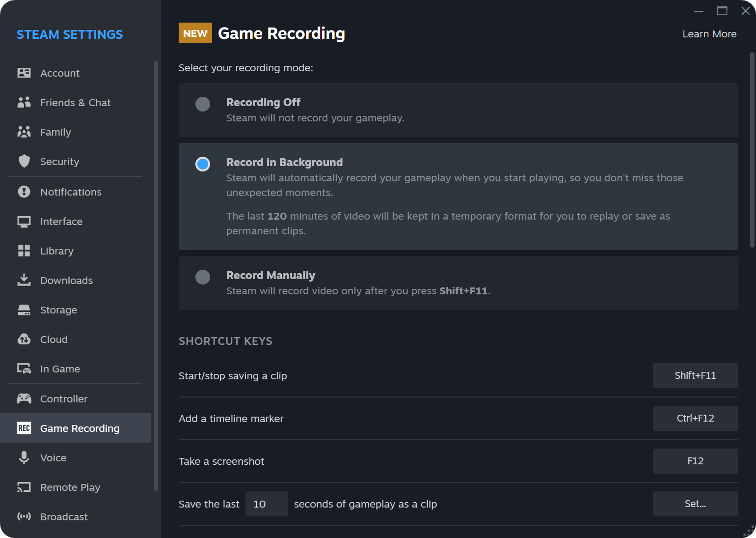Select the Recording Off radio button
The width and height of the screenshot is (756, 538).
pyautogui.click(x=202, y=104)
